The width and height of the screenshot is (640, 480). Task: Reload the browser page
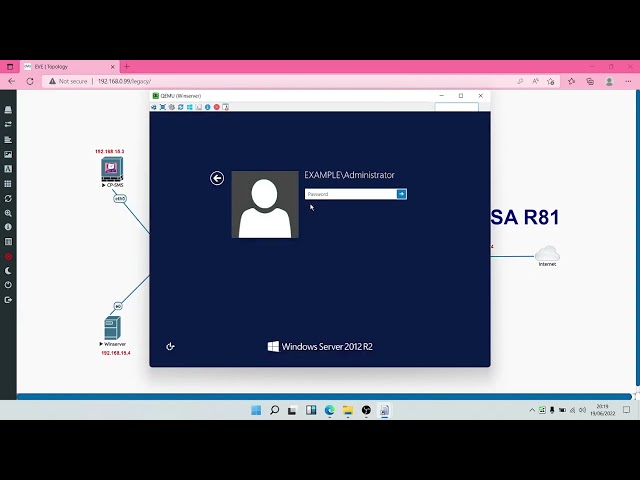(30, 81)
